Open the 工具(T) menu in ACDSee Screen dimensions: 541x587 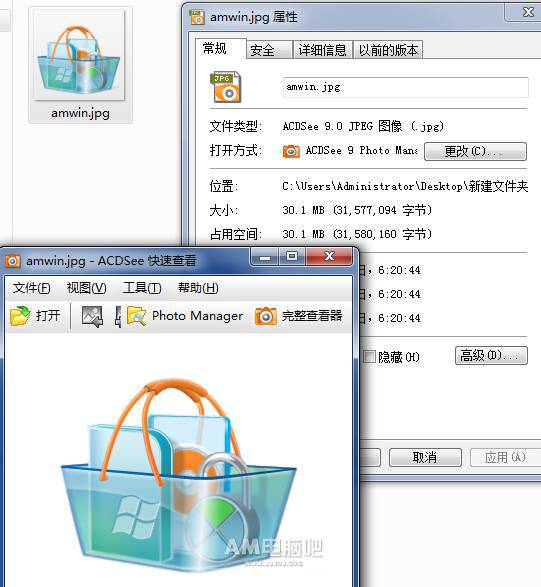[x=142, y=288]
